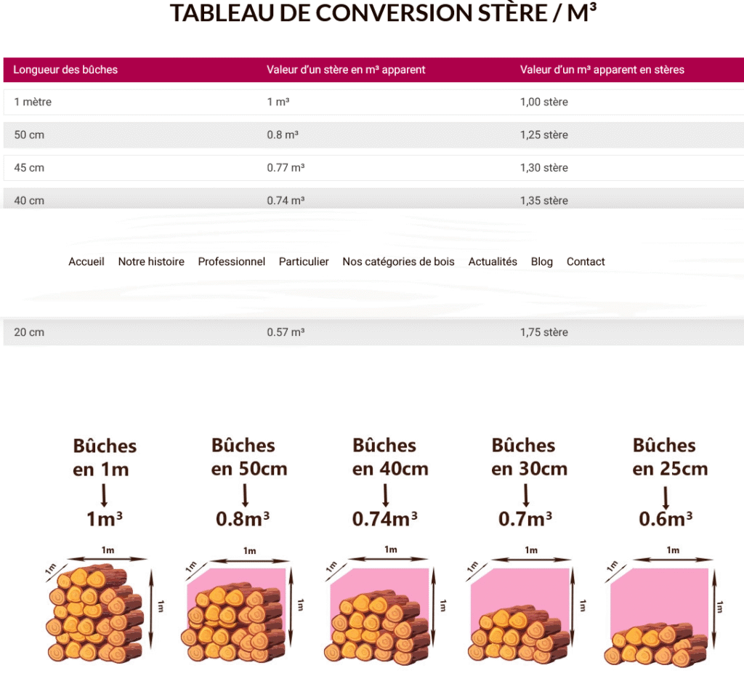
Task: Click the Longueur des bûches column header
Action: tap(65, 70)
